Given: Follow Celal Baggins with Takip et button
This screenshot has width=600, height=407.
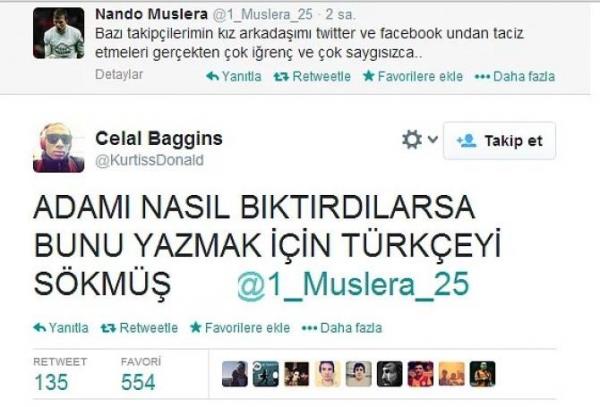Looking at the screenshot, I should click(x=499, y=141).
